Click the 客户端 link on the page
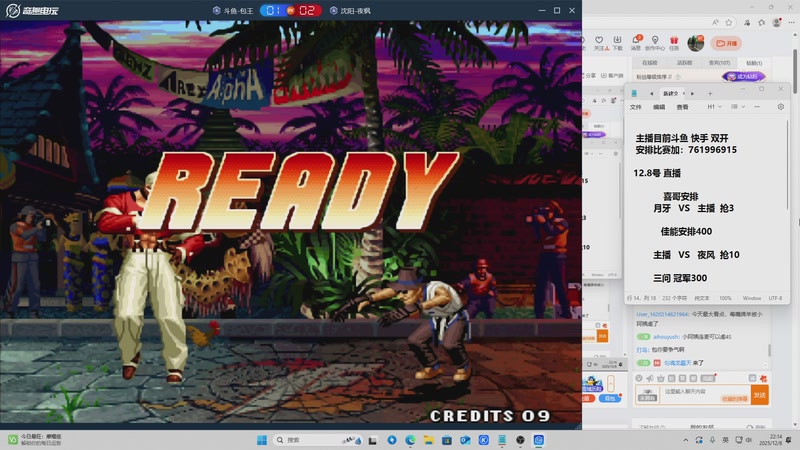800x450 pixels. point(612,76)
